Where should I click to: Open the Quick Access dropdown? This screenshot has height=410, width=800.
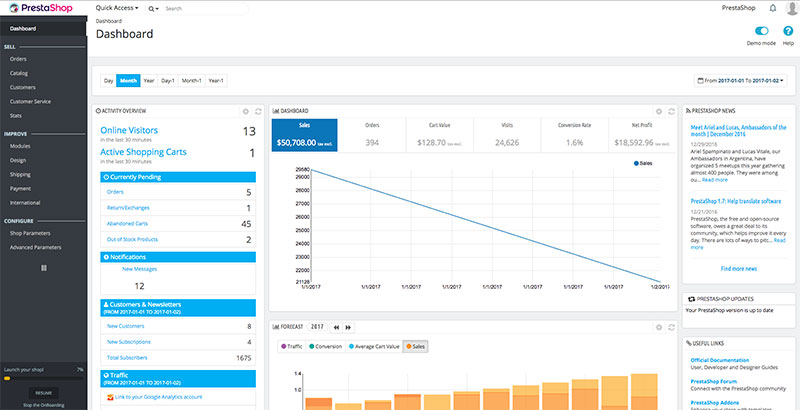(x=117, y=8)
